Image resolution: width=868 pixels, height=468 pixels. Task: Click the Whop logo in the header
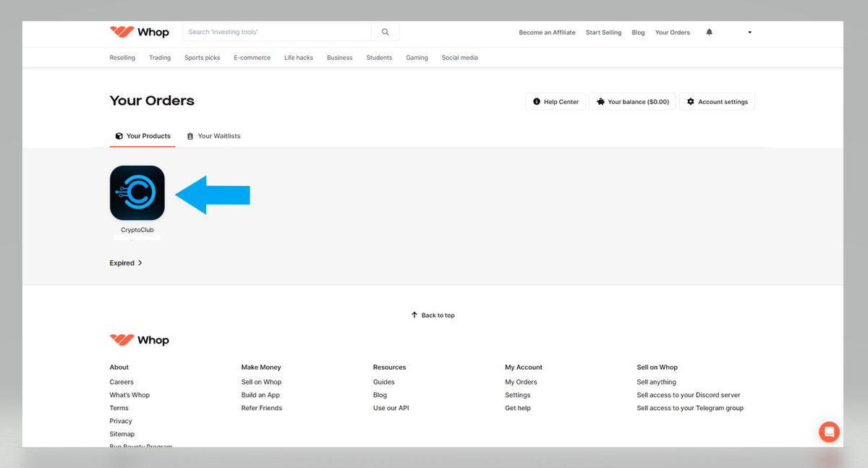[139, 32]
